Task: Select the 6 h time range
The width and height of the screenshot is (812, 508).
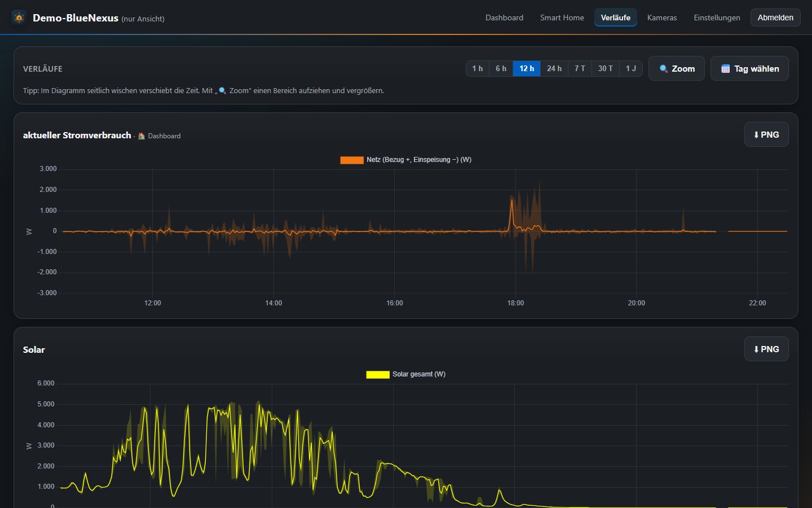Action: 501,69
